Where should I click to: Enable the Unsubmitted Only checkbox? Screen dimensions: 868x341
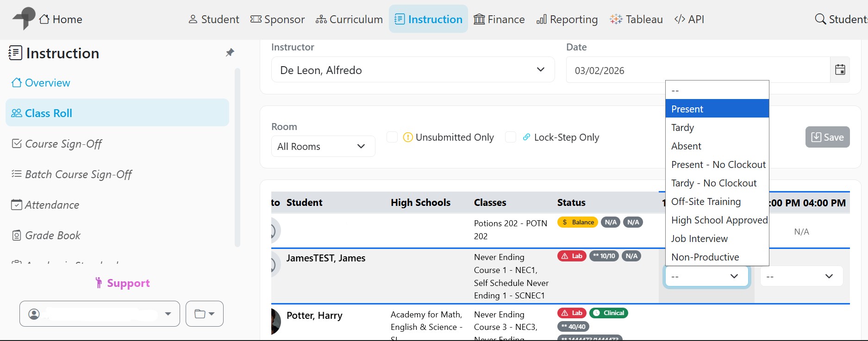(x=392, y=137)
